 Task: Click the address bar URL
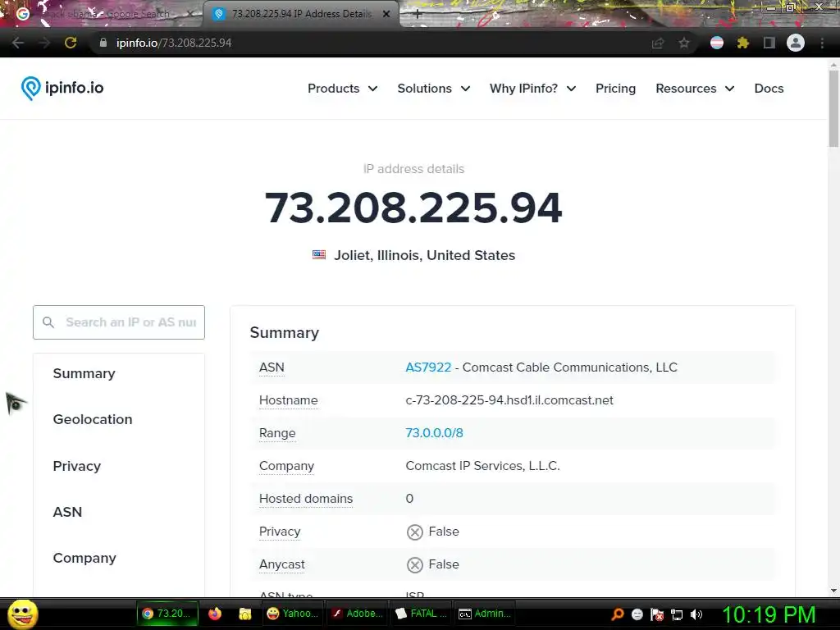coord(174,43)
